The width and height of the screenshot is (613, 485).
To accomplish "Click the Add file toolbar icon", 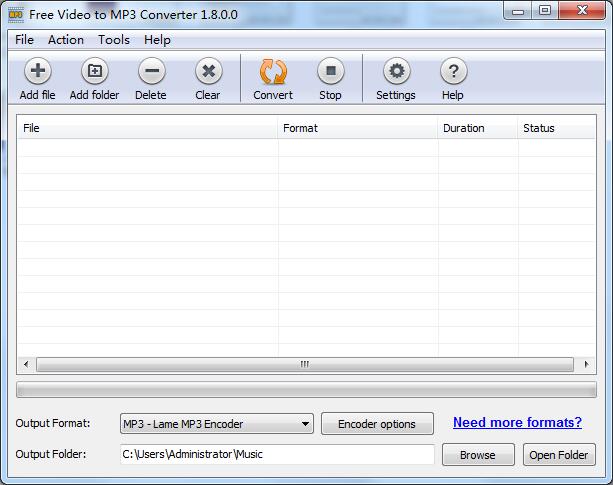I will [37, 72].
